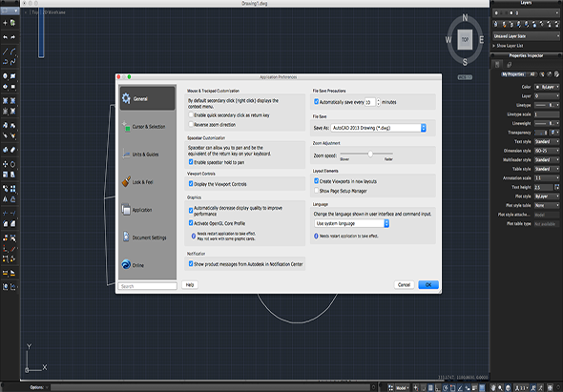Image resolution: width=563 pixels, height=392 pixels.
Task: Toggle Display the Viewport Controls checkbox
Action: (191, 184)
